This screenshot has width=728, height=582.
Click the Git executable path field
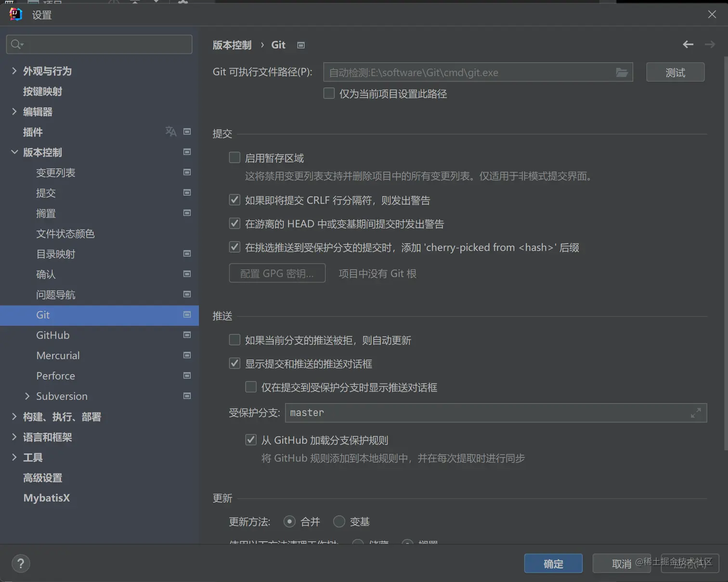[478, 72]
